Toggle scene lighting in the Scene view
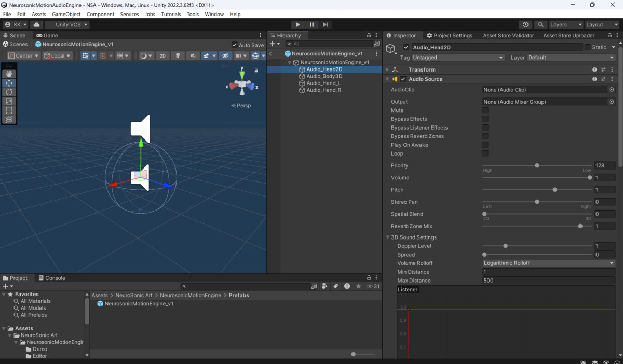Screen dimensions: 623x364 click(x=178, y=55)
